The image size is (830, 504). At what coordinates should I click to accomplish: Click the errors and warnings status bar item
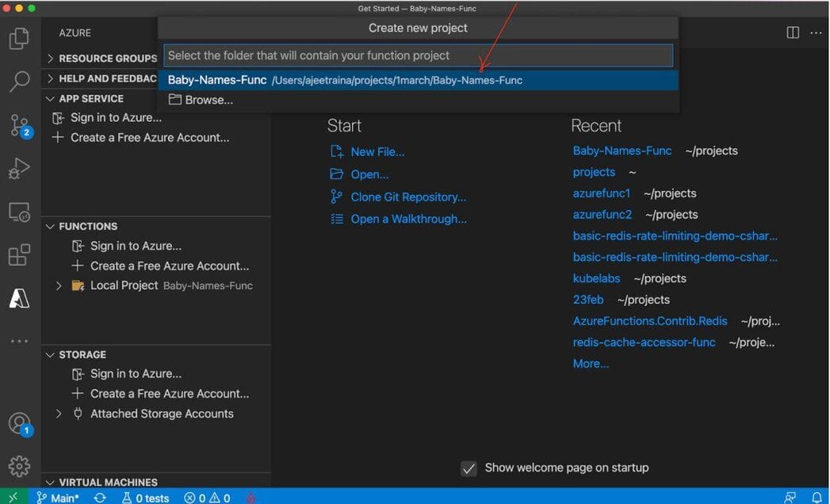[x=206, y=498]
